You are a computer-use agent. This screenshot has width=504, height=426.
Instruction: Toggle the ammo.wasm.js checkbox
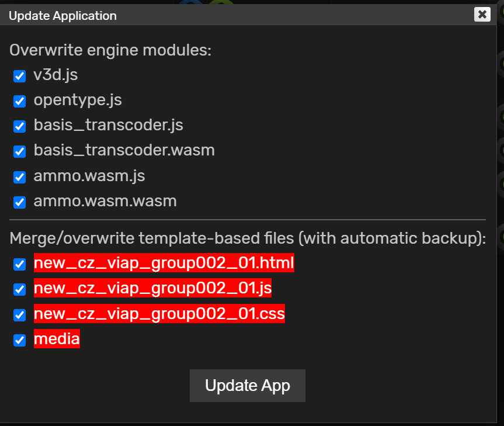tap(20, 177)
